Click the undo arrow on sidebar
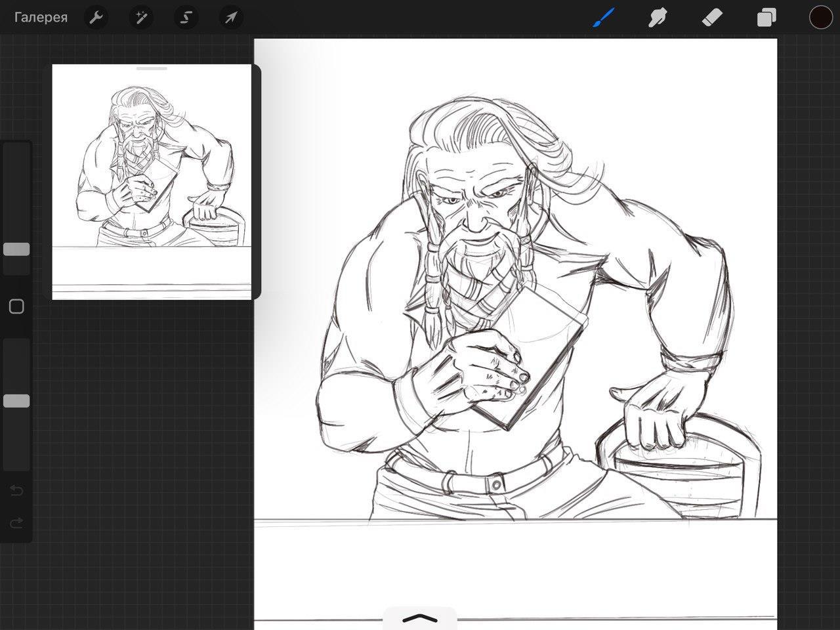 (16, 491)
